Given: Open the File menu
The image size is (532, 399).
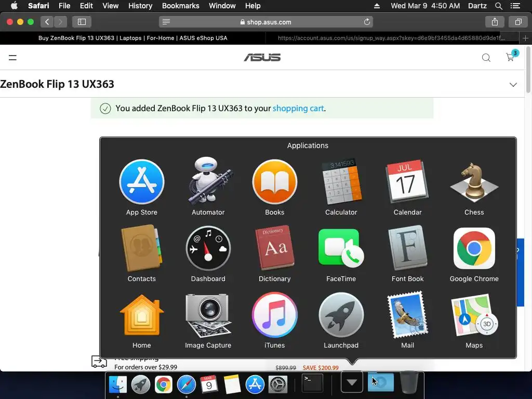Looking at the screenshot, I should coord(64,6).
